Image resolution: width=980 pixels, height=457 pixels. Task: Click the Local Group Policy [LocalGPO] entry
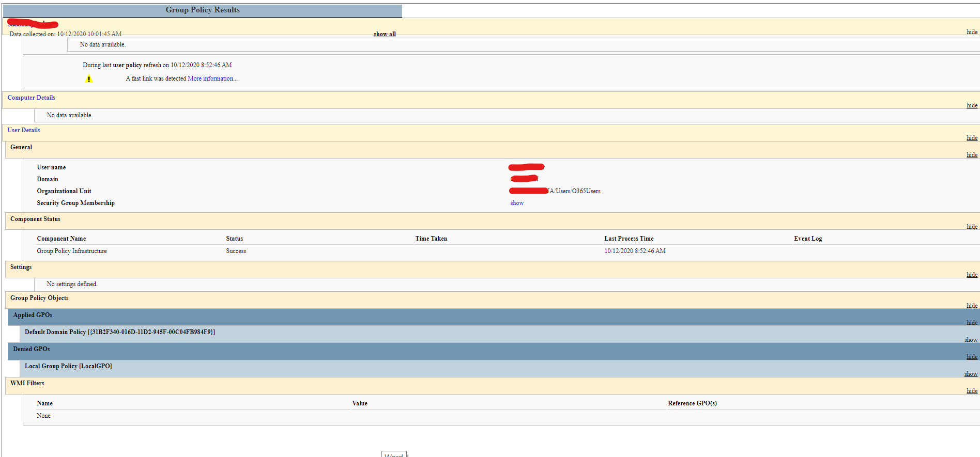pyautogui.click(x=68, y=366)
